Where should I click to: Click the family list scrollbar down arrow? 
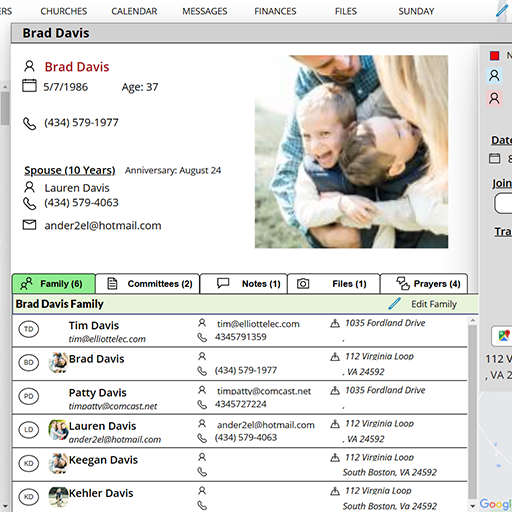pyautogui.click(x=472, y=506)
